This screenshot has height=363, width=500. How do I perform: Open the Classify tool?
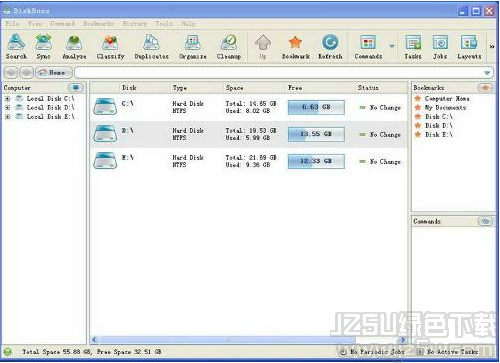[110, 47]
